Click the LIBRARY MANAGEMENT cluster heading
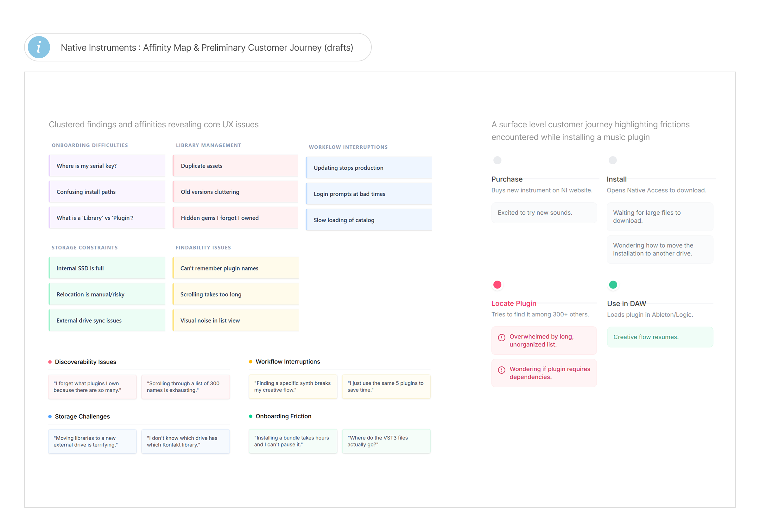Image resolution: width=760 pixels, height=532 pixels. pyautogui.click(x=209, y=145)
